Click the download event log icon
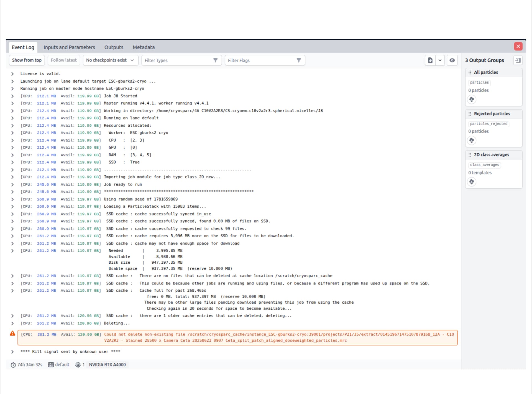This screenshot has height=394, width=532. (x=430, y=60)
